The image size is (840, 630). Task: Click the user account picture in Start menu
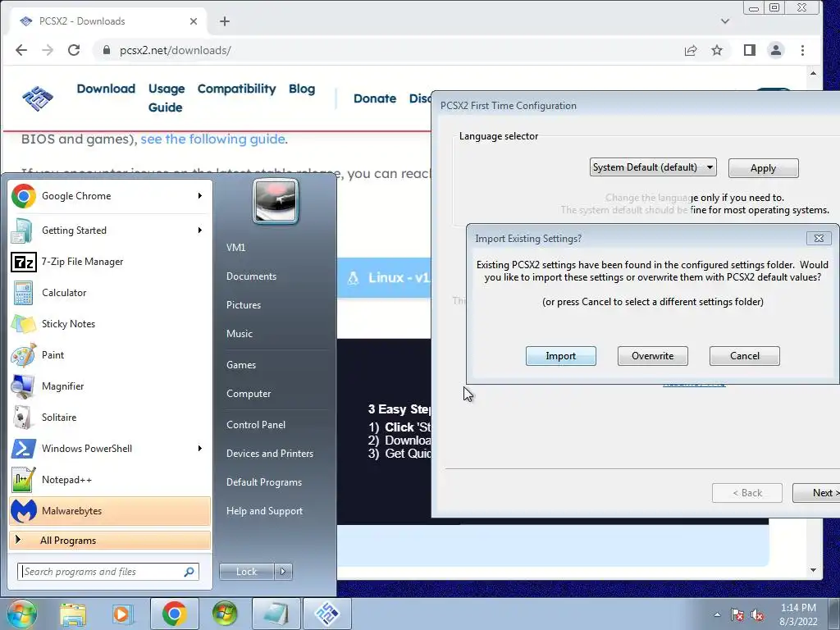click(x=276, y=202)
